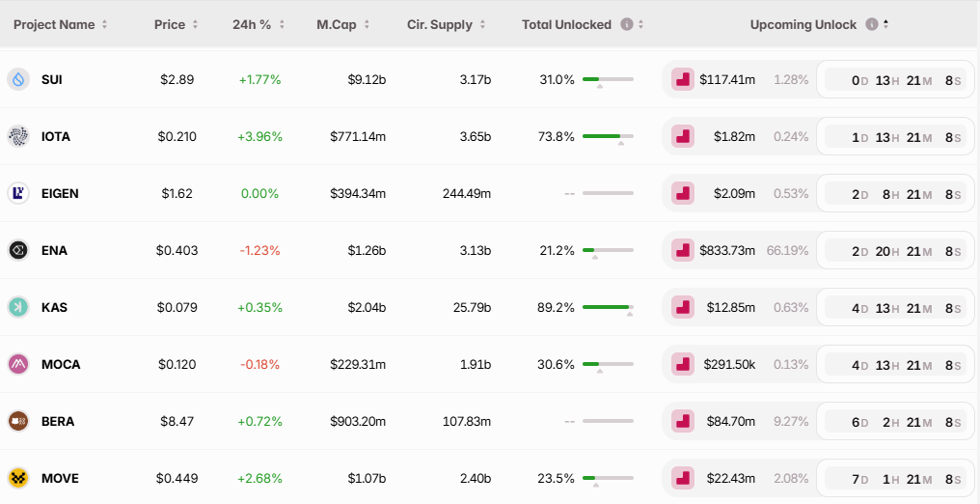980x504 pixels.
Task: Open the KAS project name link
Action: 54,308
